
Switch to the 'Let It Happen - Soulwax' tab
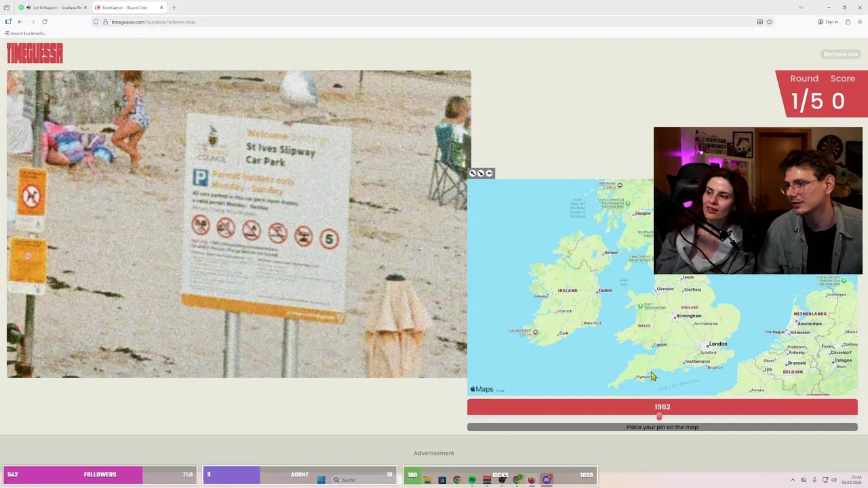click(x=53, y=7)
